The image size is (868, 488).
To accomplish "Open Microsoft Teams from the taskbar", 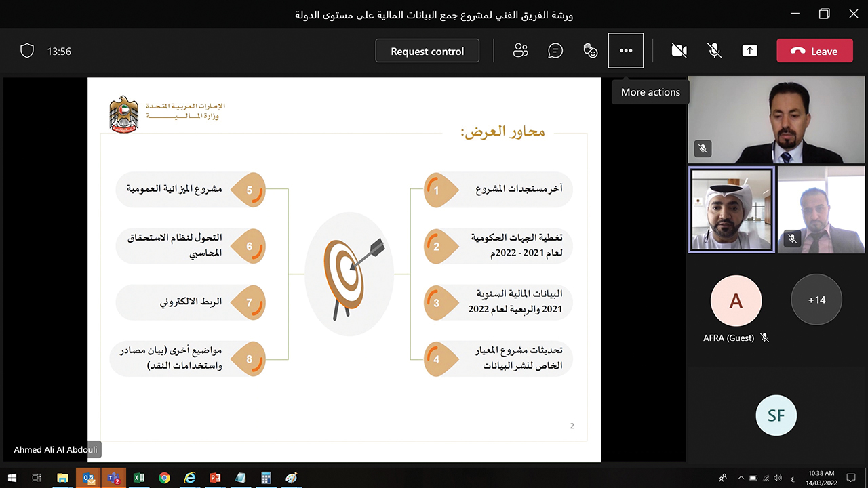I will [114, 478].
